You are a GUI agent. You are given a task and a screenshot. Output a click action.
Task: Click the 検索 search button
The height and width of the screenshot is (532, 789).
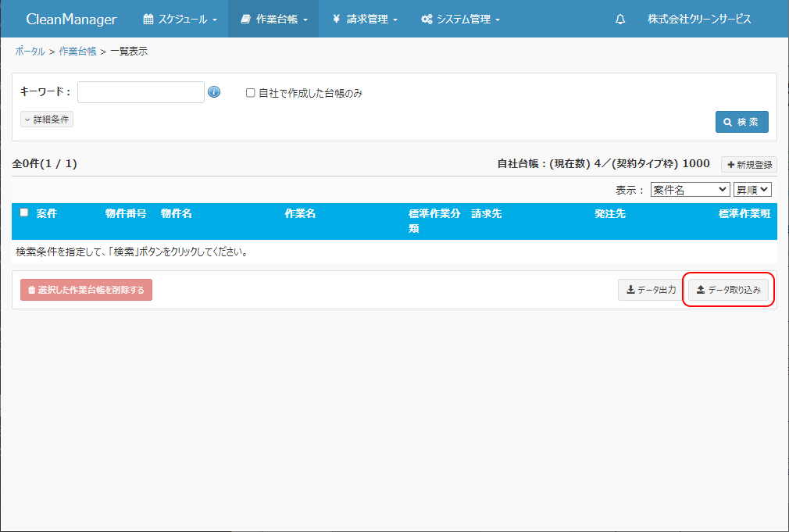pos(741,122)
